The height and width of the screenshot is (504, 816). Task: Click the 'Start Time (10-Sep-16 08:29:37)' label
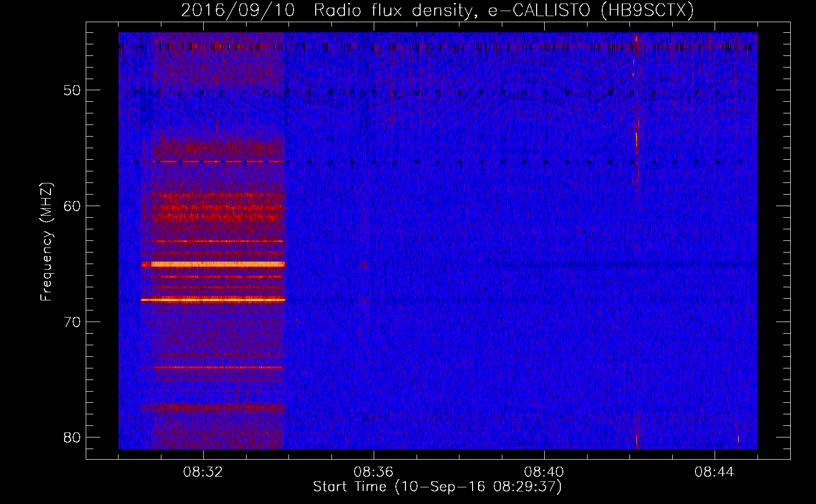pos(437,487)
